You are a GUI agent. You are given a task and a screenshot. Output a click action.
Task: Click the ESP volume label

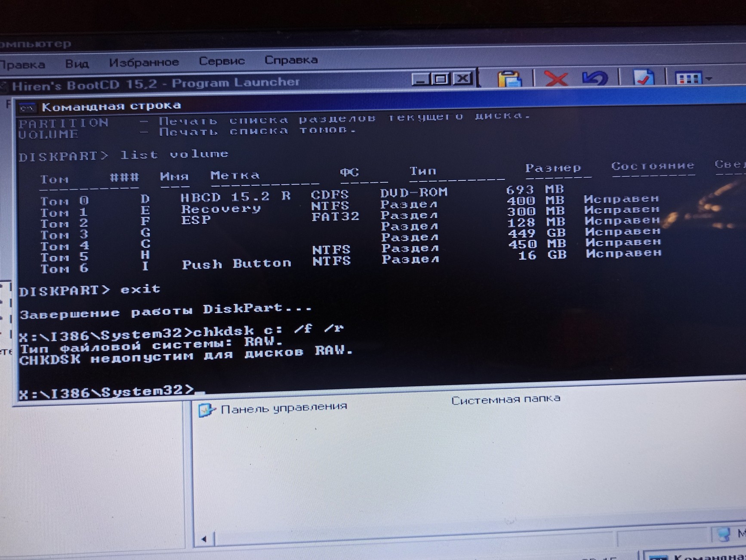[x=196, y=220]
